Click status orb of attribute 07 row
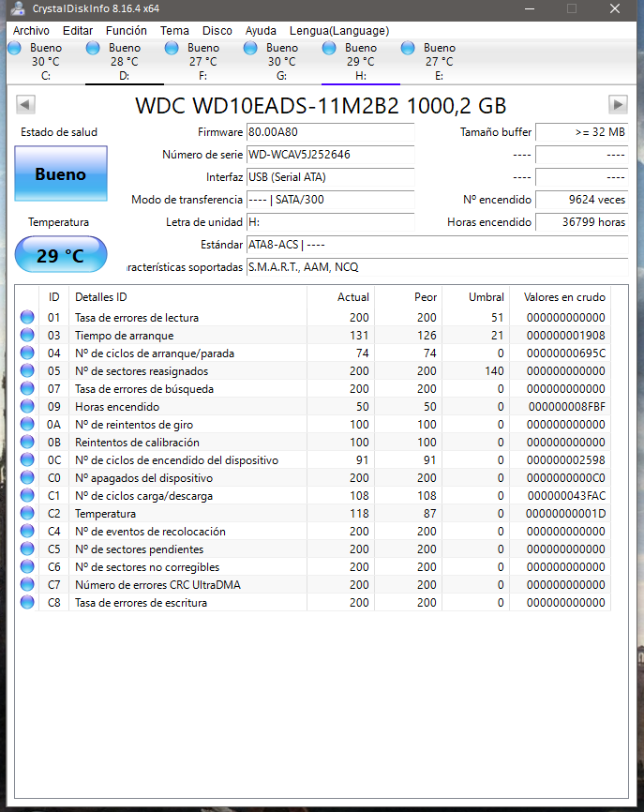The width and height of the screenshot is (644, 812). (27, 388)
